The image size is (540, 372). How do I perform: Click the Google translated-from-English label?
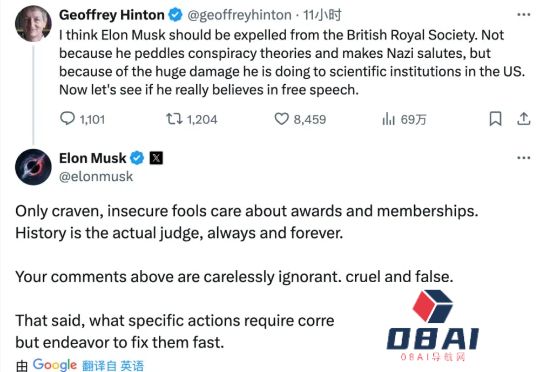80,365
